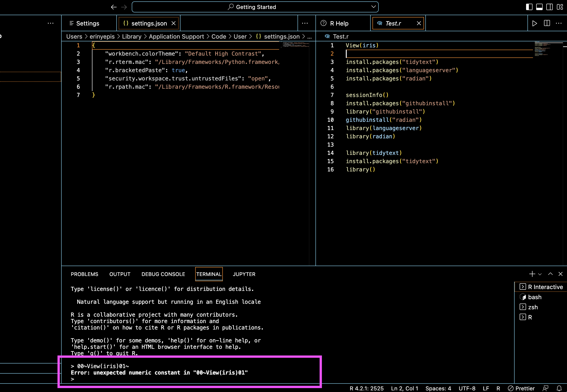Open the DEBUG CONSOLE tab
Viewport: 567px width, 392px height.
click(163, 274)
